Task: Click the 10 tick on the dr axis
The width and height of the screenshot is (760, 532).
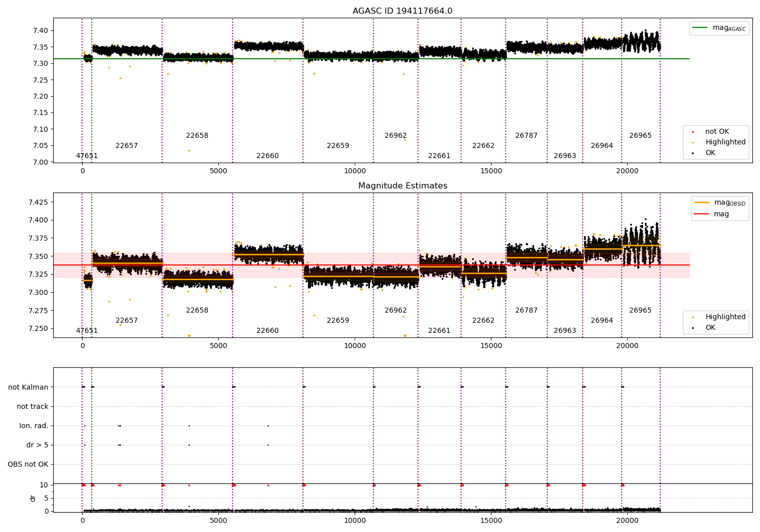Action: (x=45, y=485)
